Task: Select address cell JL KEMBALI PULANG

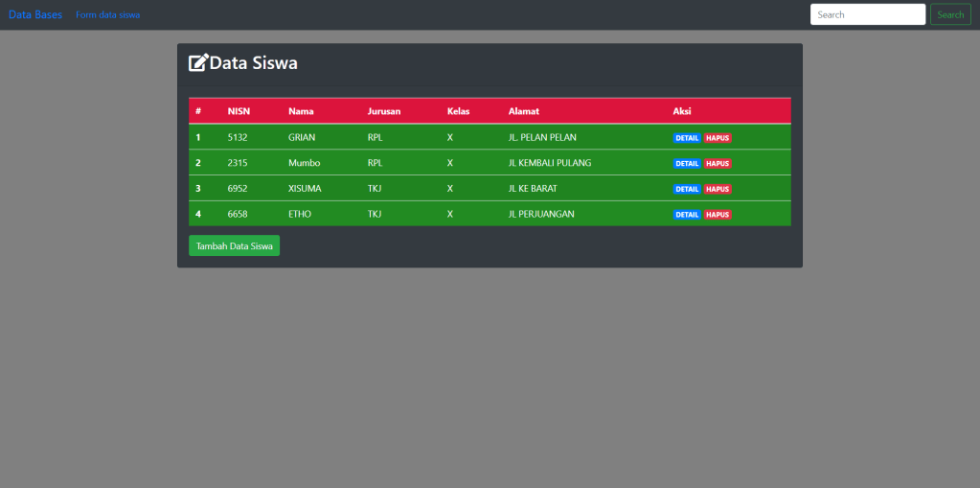Action: (549, 163)
